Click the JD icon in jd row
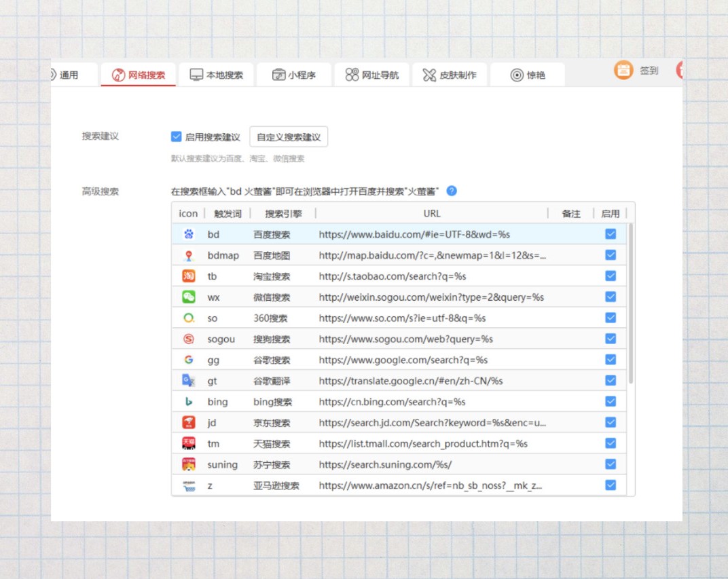 tap(188, 423)
